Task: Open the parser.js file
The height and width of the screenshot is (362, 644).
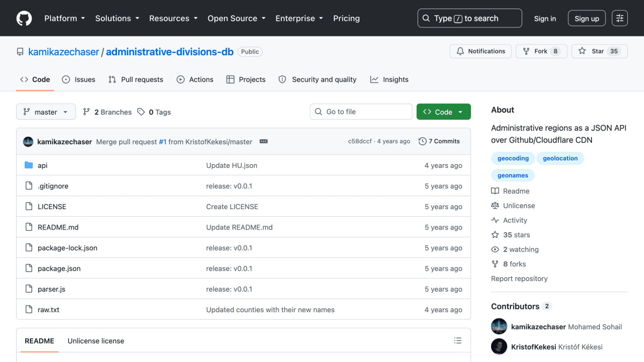Action: pos(52,289)
